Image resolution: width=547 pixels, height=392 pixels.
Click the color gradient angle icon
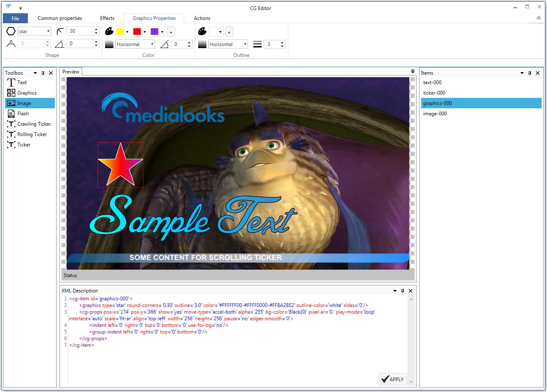[x=164, y=44]
